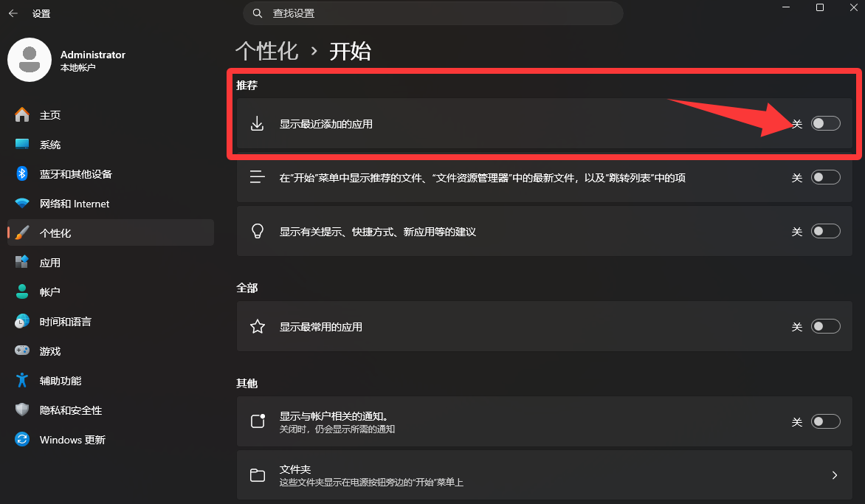Select 应用 in the sidebar
The width and height of the screenshot is (865, 504).
[50, 263]
